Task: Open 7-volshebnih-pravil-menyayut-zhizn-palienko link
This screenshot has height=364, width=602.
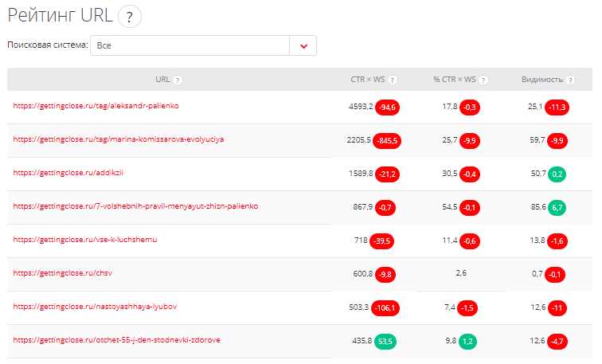Action: click(135, 206)
